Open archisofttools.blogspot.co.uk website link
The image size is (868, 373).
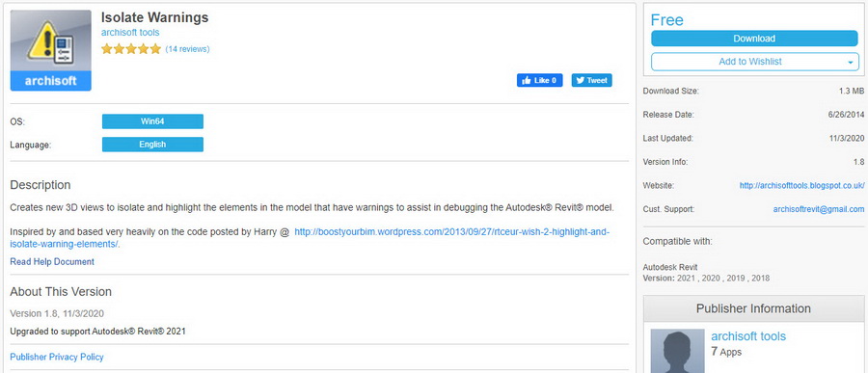(801, 186)
